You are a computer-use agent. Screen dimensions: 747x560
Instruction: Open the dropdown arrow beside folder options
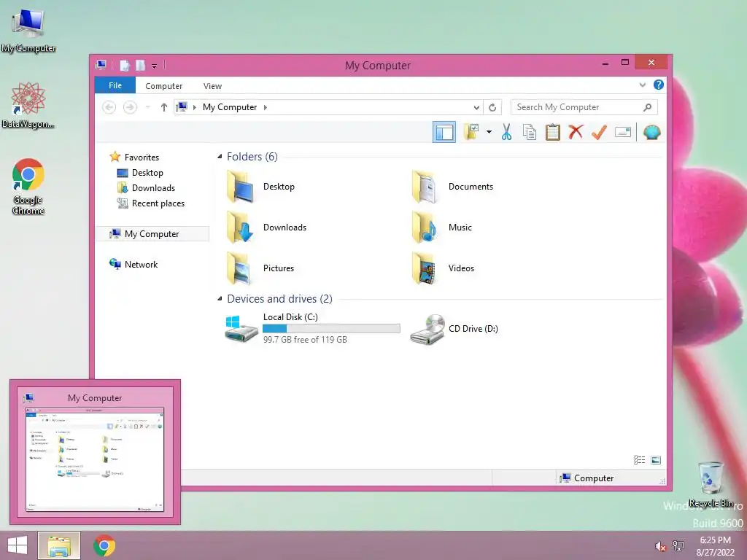tap(489, 132)
